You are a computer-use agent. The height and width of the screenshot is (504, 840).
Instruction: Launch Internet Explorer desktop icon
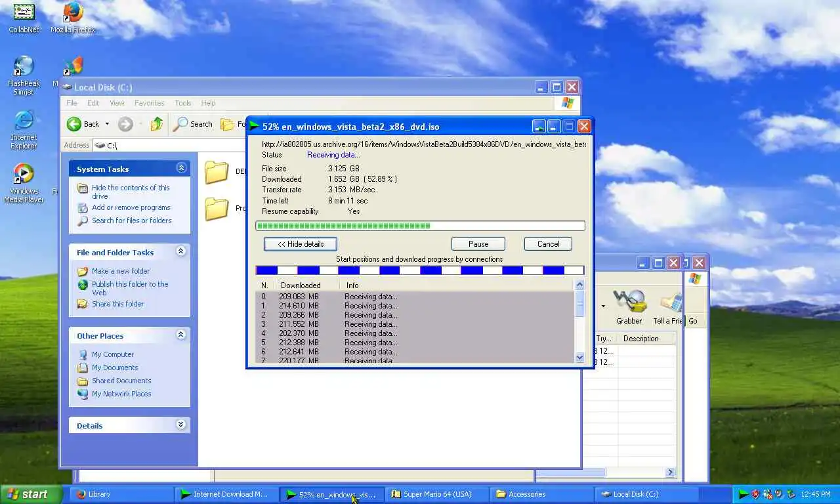(24, 130)
